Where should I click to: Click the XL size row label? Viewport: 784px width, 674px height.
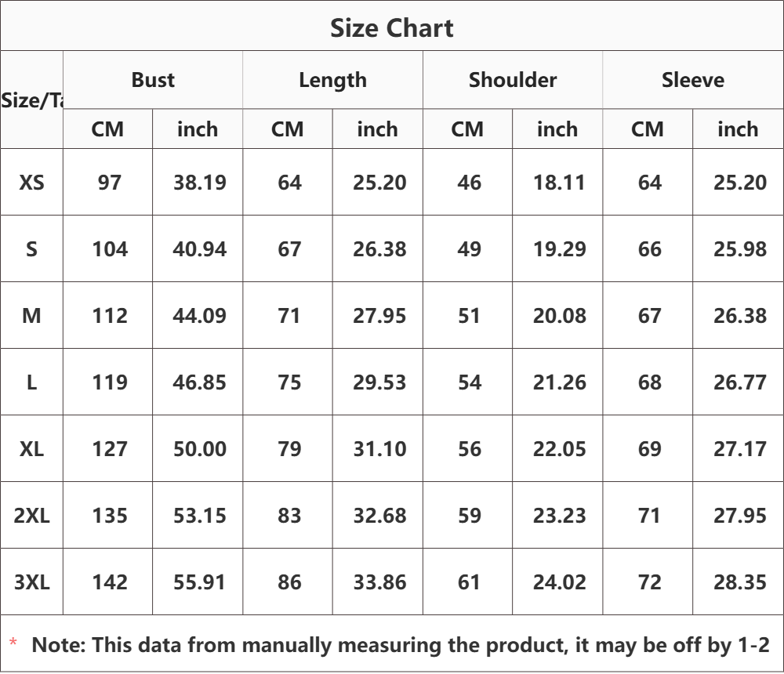coord(31,449)
